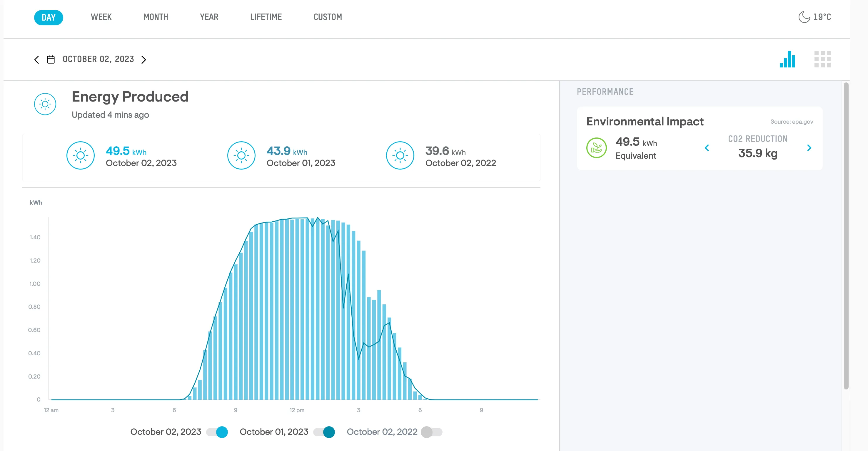868x451 pixels.
Task: Click the calendar date picker icon
Action: pyautogui.click(x=51, y=60)
